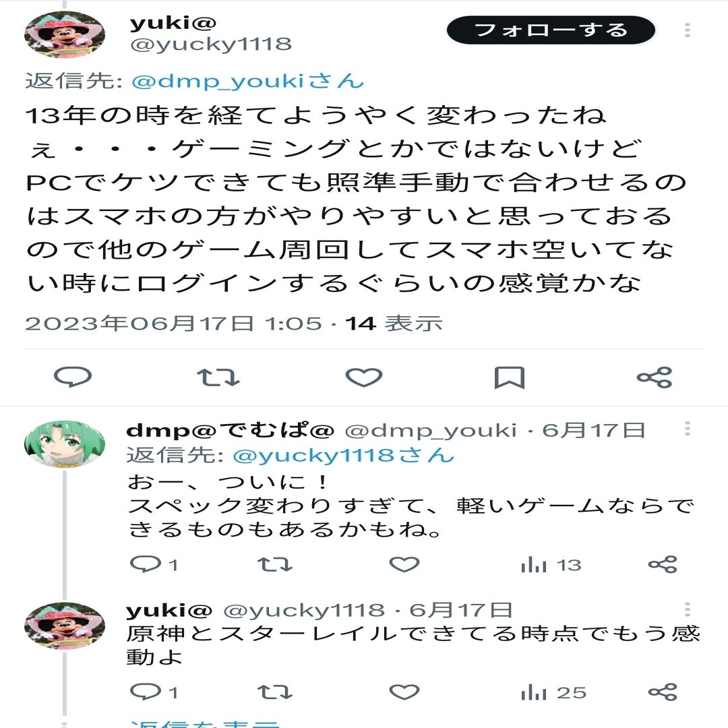Image resolution: width=728 pixels, height=728 pixels.
Task: Reply to the main yuki@ tweet
Action: (x=73, y=377)
